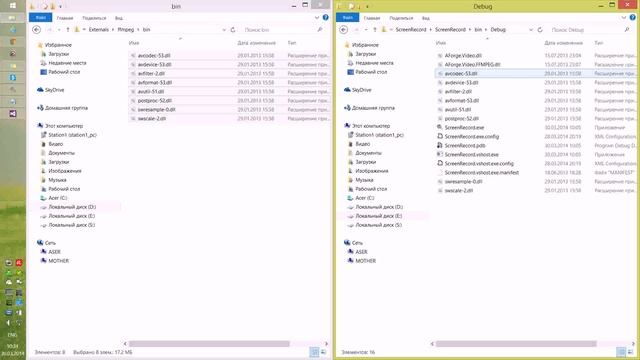The height and width of the screenshot is (360, 640).
Task: Switch Debug window to details view icon
Action: coord(621,352)
